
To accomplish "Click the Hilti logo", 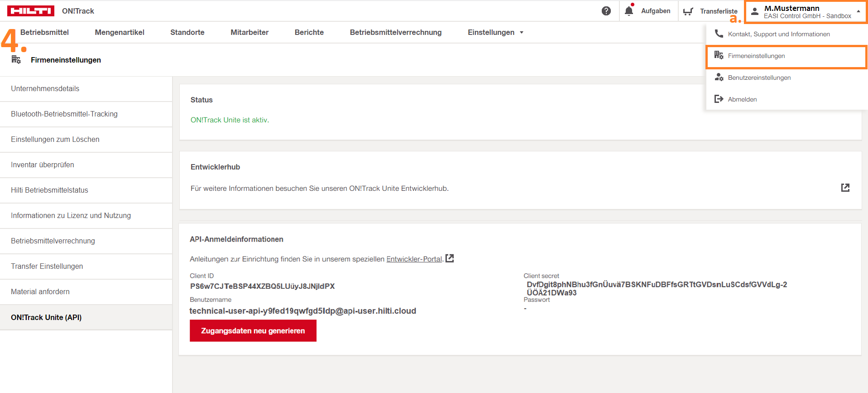I will [31, 11].
